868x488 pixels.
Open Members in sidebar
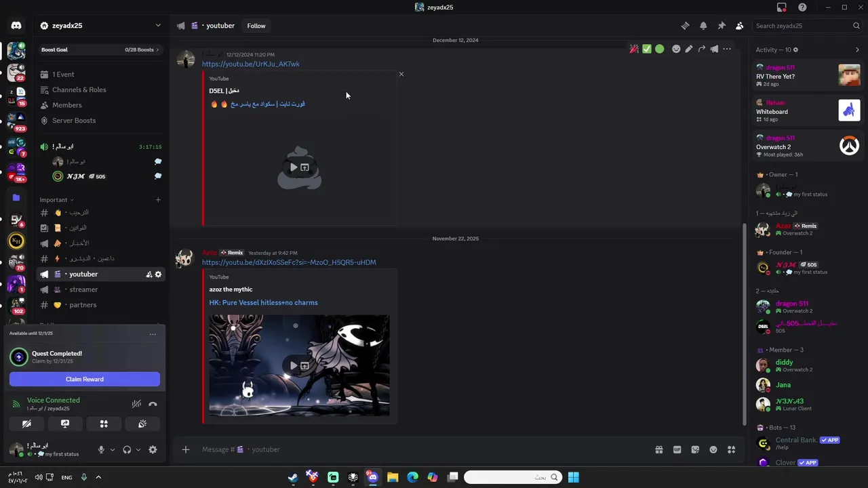click(x=100, y=105)
